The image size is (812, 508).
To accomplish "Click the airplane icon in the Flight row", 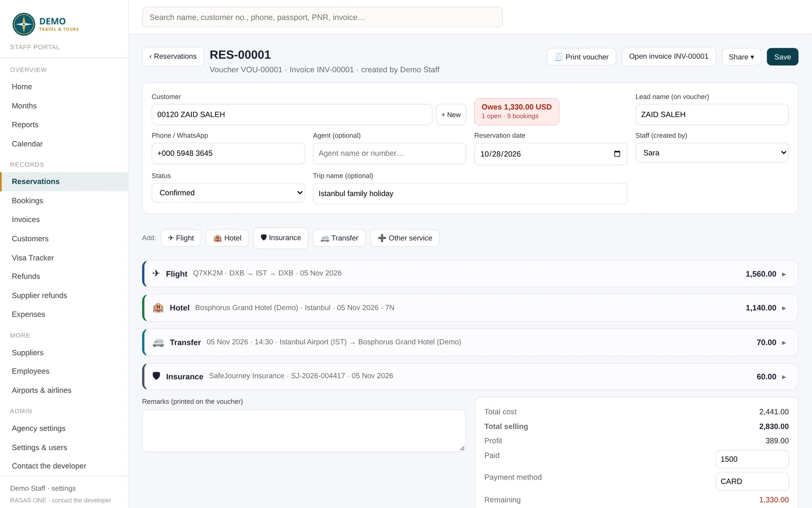I will pyautogui.click(x=156, y=273).
